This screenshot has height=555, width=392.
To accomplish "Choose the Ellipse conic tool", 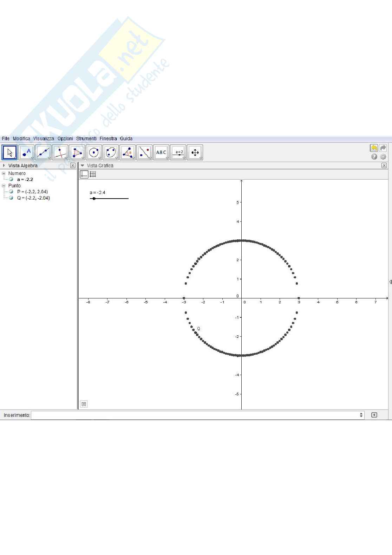I will [x=111, y=153].
